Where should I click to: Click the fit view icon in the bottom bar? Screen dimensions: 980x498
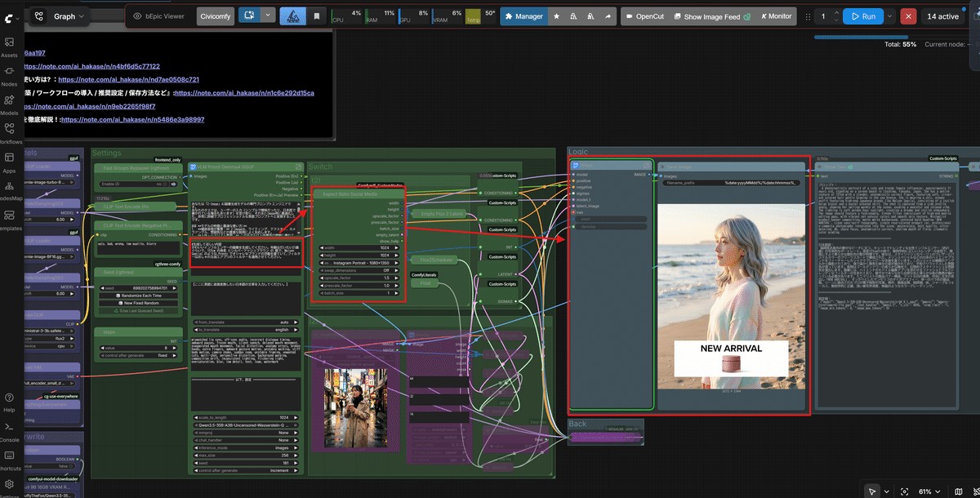click(904, 491)
